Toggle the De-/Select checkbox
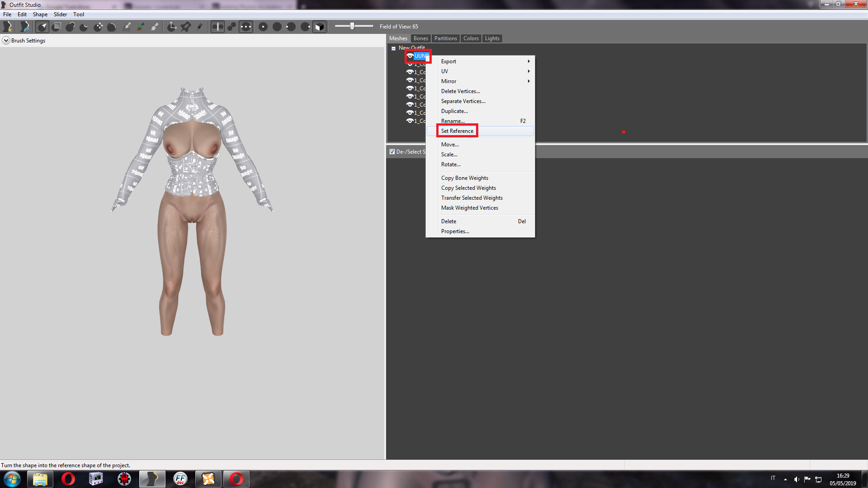Viewport: 868px width, 488px height. click(x=392, y=152)
